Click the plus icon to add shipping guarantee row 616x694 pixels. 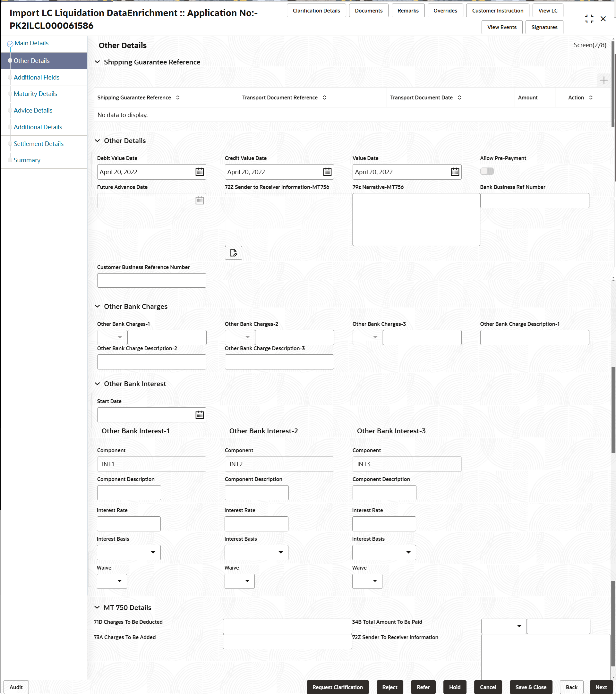pyautogui.click(x=603, y=80)
